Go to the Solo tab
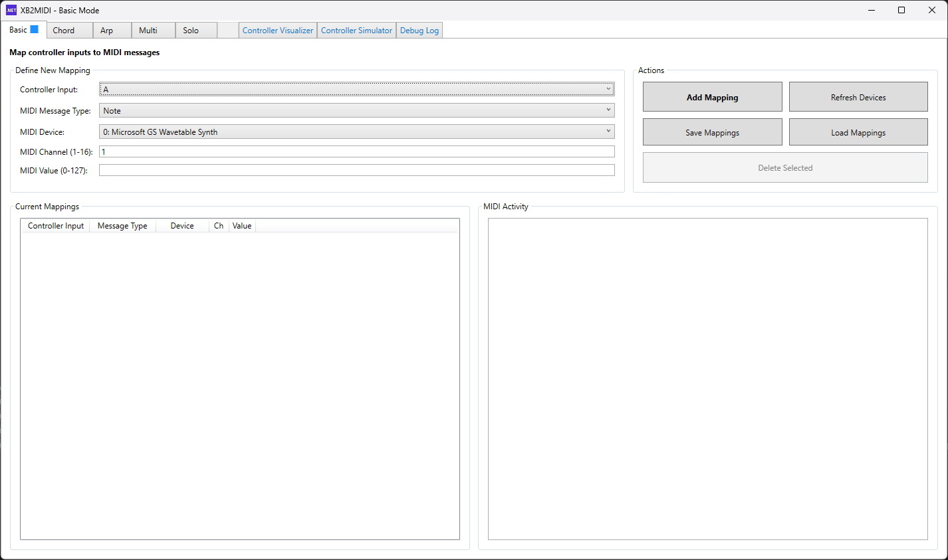The image size is (948, 560). click(x=191, y=31)
